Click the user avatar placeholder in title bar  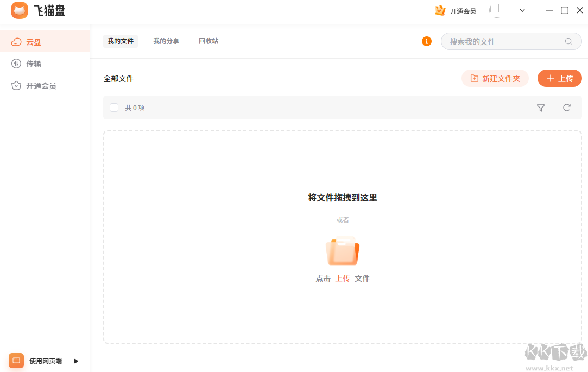[496, 10]
